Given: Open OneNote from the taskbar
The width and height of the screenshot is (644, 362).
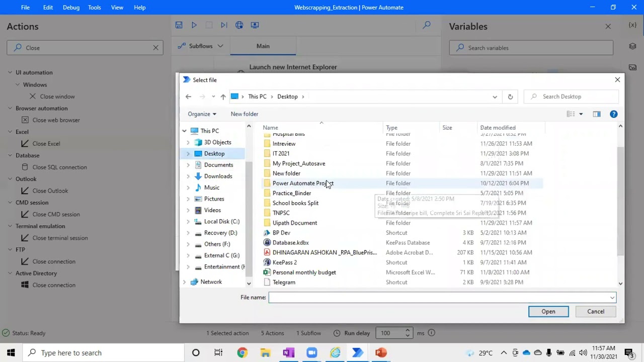Looking at the screenshot, I should tap(288, 353).
